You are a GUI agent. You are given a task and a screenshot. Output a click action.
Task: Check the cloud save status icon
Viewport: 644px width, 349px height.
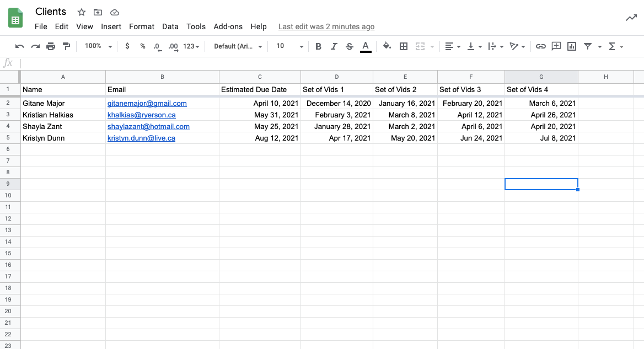coord(115,12)
